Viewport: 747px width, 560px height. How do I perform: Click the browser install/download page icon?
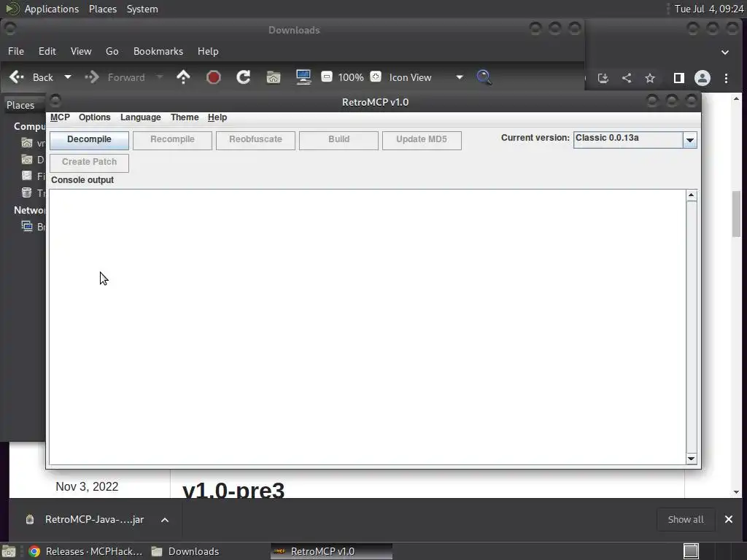603,78
